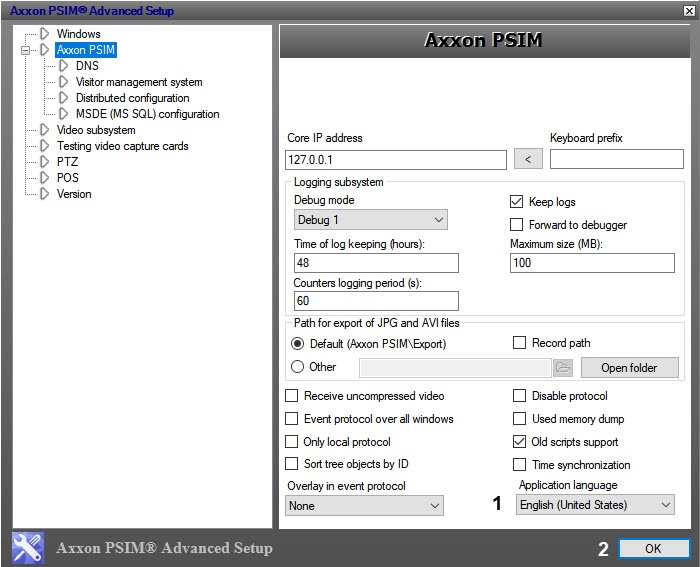Image resolution: width=700 pixels, height=567 pixels.
Task: Check Event protocol over all windows
Action: tap(292, 419)
